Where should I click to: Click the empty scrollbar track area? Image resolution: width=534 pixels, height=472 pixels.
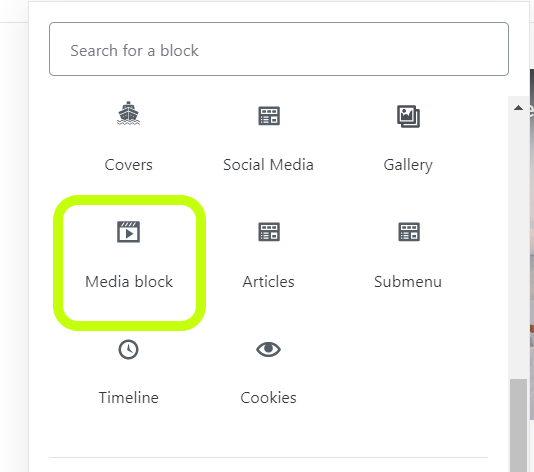point(518,247)
